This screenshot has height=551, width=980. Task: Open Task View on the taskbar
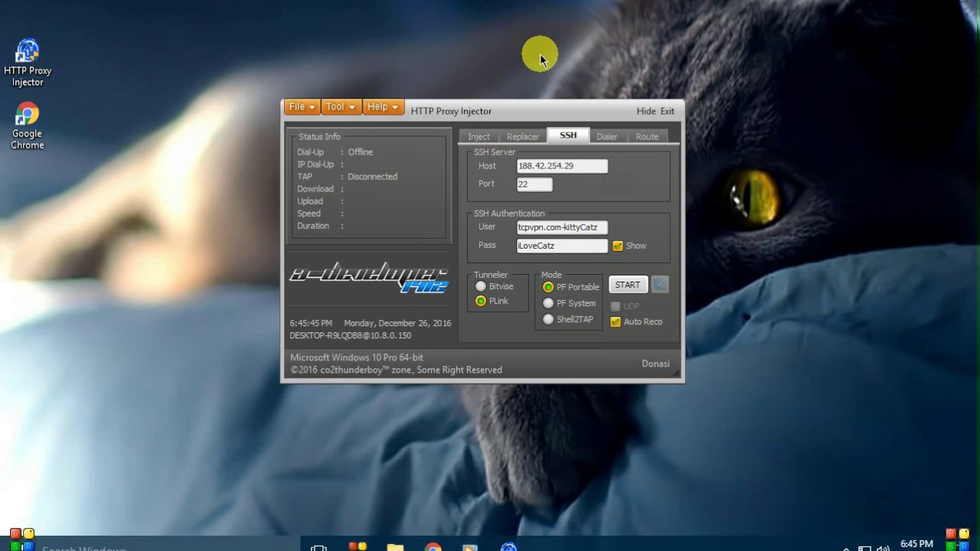click(319, 546)
